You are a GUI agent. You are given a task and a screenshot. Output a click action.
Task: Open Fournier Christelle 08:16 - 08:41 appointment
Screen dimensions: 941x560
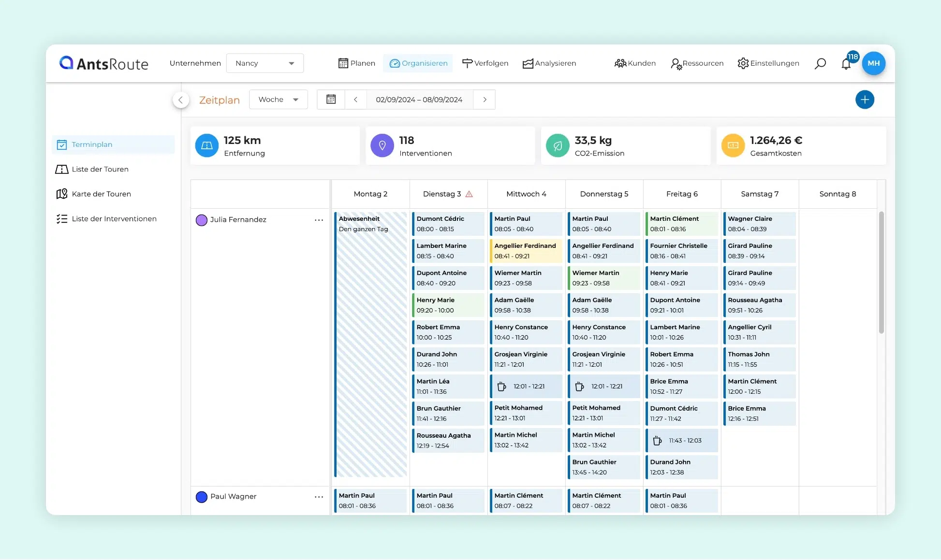point(682,251)
